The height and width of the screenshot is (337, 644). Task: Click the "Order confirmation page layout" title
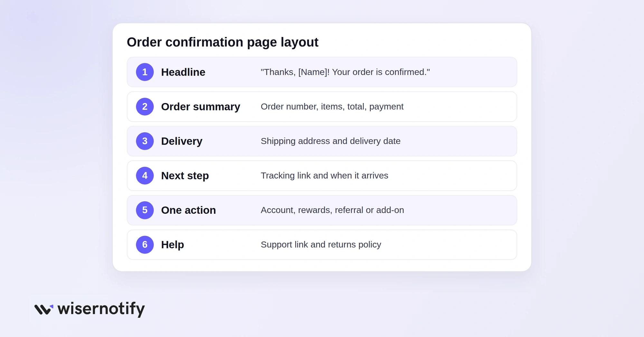click(223, 42)
